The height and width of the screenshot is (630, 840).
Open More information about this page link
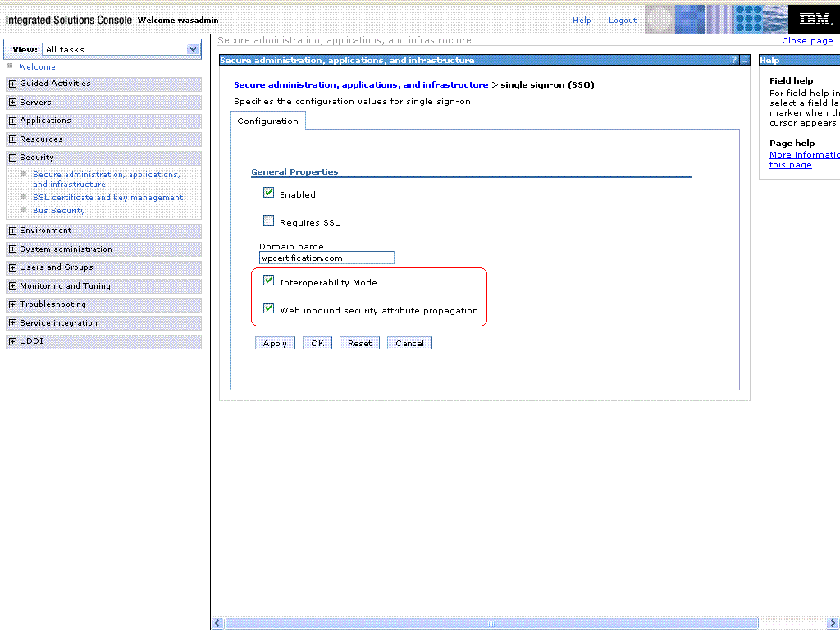(x=804, y=159)
